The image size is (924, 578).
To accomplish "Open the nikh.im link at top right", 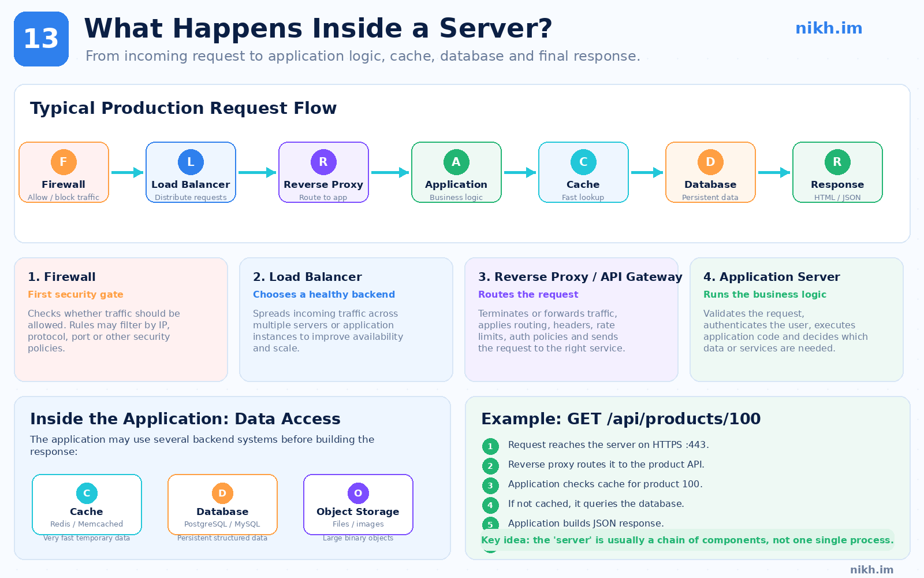I will 829,28.
